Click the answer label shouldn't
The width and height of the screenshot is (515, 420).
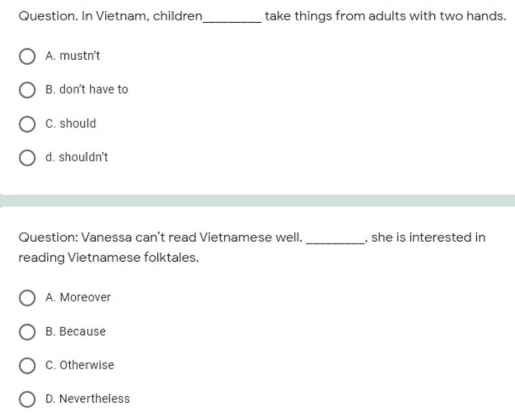(83, 157)
